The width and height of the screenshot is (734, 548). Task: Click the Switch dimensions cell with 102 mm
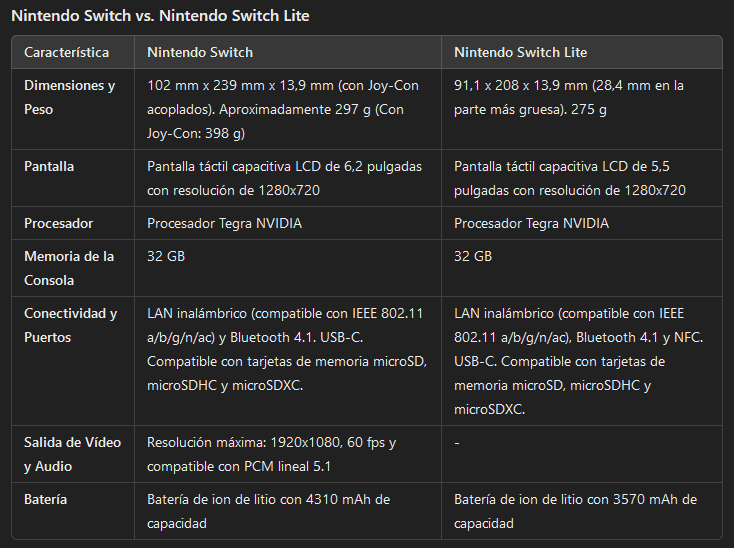click(287, 109)
